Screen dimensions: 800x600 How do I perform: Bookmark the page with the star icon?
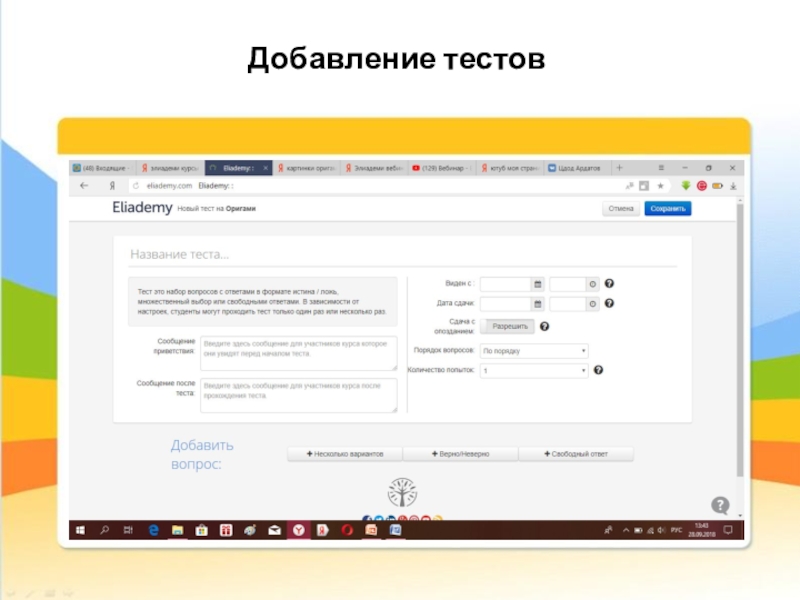[660, 186]
